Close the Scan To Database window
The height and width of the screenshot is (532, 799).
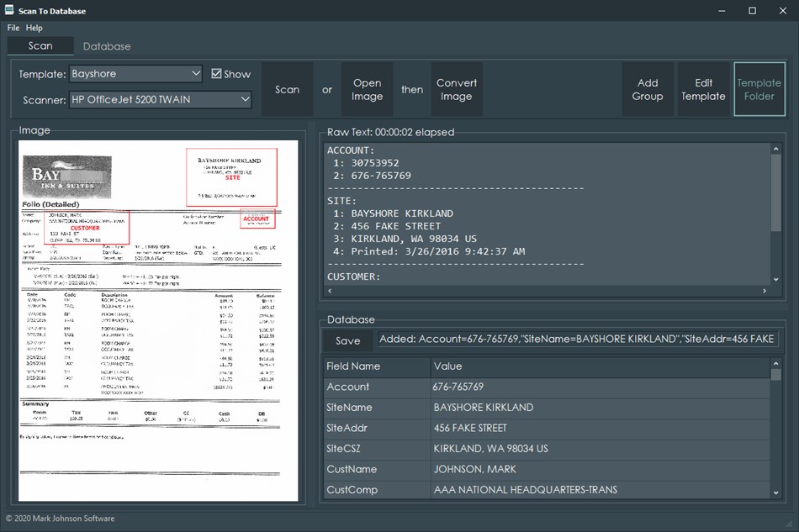[783, 11]
